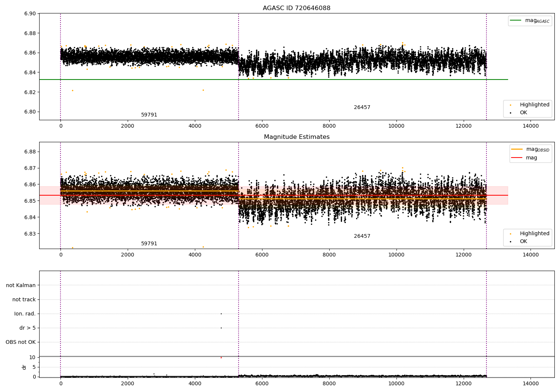Select 'Highlighted' legend entry in top plot
The image size is (560, 392).
pos(535,105)
